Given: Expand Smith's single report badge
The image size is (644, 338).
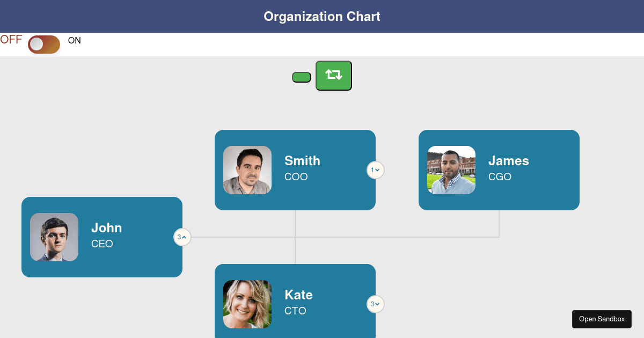Looking at the screenshot, I should 375,170.
